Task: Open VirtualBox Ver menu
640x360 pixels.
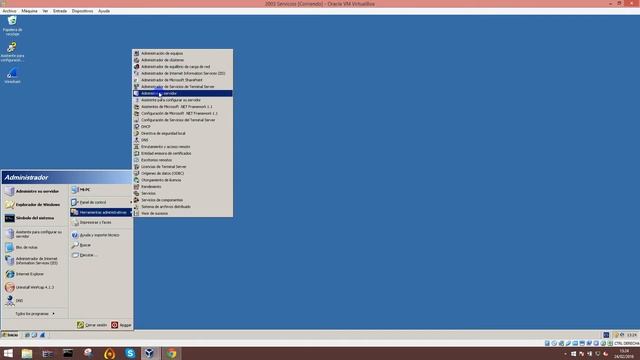Action: [45, 11]
